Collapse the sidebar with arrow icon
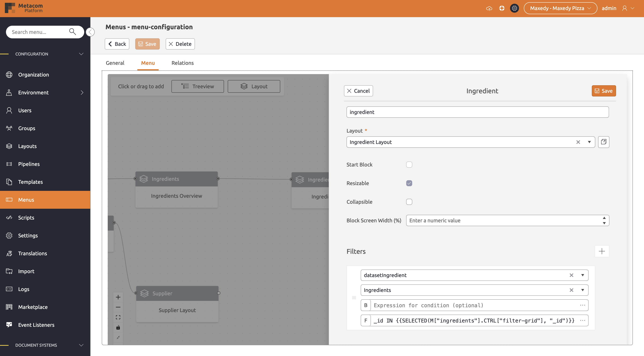This screenshot has width=644, height=356. click(x=90, y=32)
